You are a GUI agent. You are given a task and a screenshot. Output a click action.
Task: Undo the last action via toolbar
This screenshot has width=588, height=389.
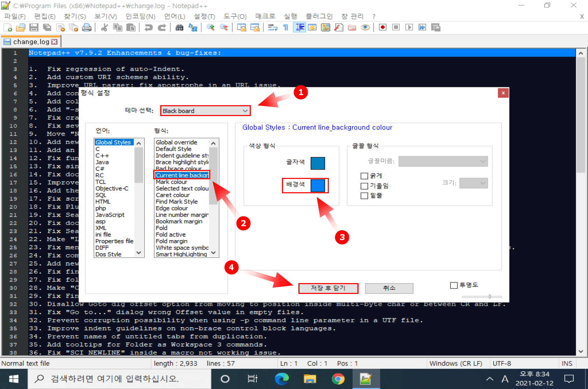(x=149, y=28)
